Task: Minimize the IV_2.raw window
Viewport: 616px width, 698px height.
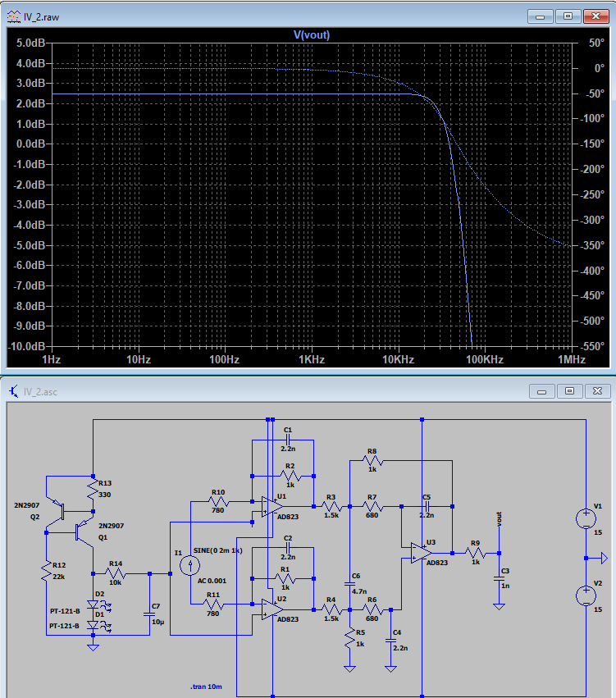Action: tap(541, 16)
